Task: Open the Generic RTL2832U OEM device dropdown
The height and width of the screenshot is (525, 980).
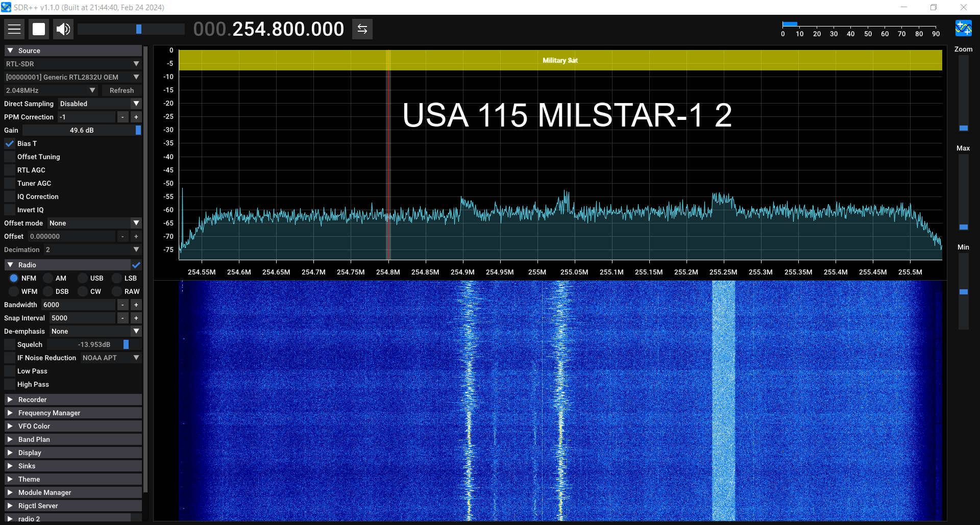Action: point(73,77)
